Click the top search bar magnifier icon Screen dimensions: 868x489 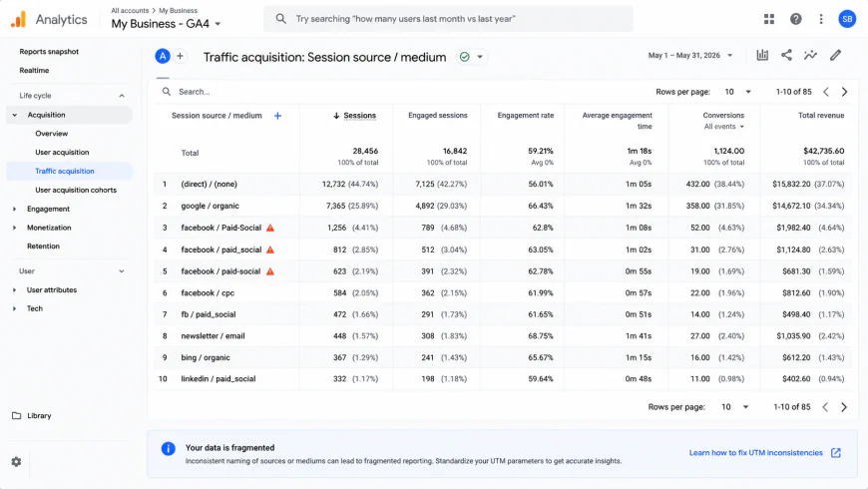pyautogui.click(x=280, y=19)
